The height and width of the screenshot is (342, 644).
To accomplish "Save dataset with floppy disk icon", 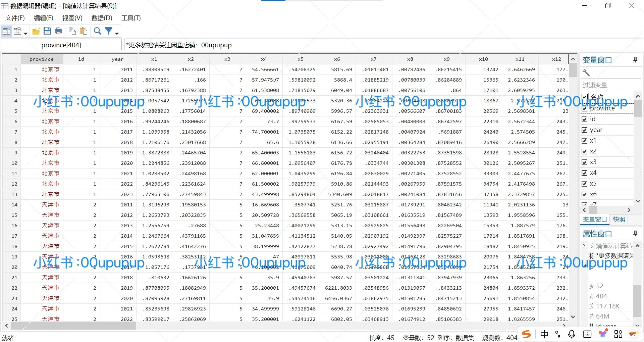I will click(47, 31).
